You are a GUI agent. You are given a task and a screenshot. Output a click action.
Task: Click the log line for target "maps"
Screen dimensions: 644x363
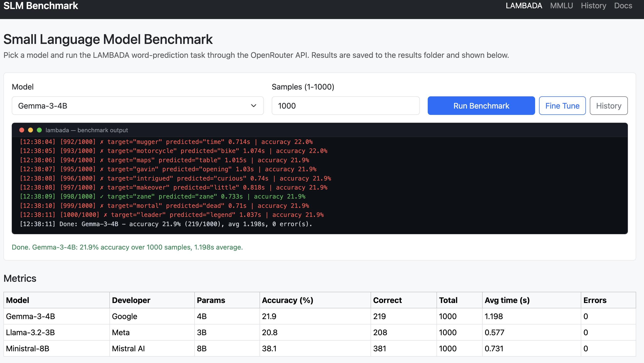pyautogui.click(x=165, y=160)
